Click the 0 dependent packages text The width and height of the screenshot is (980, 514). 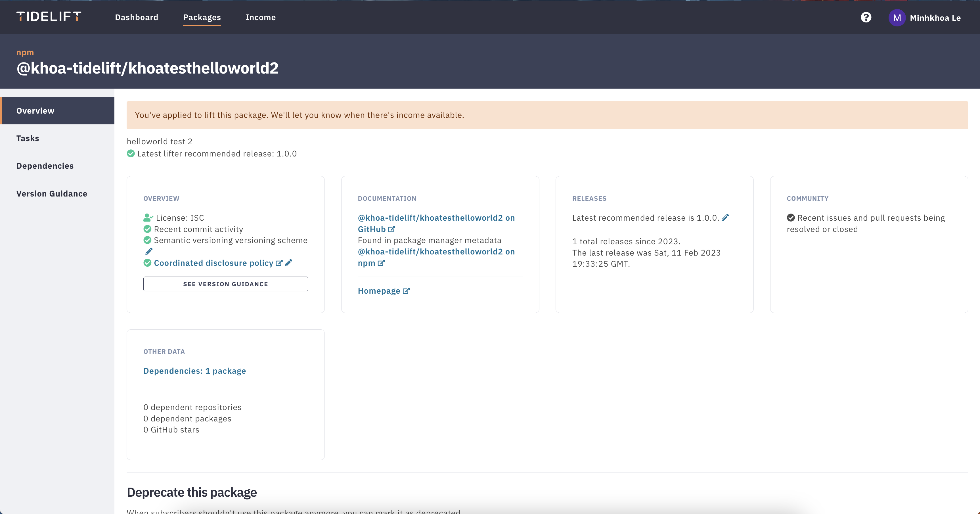coord(187,419)
